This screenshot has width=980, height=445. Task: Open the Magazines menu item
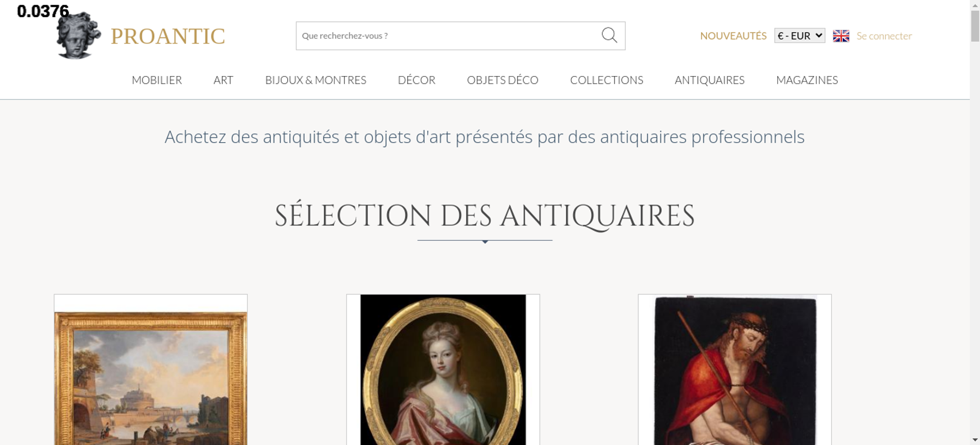807,80
